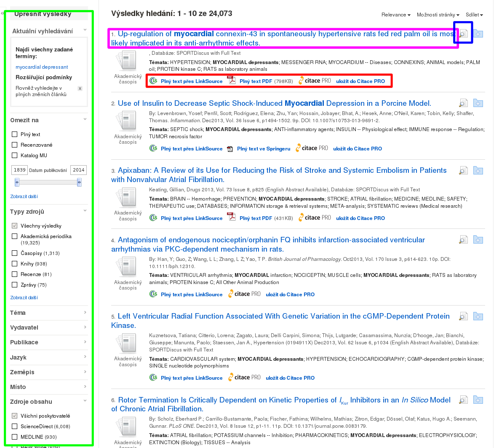Open the 'Sdílet' dropdown
The height and width of the screenshot is (448, 499).
click(x=474, y=15)
